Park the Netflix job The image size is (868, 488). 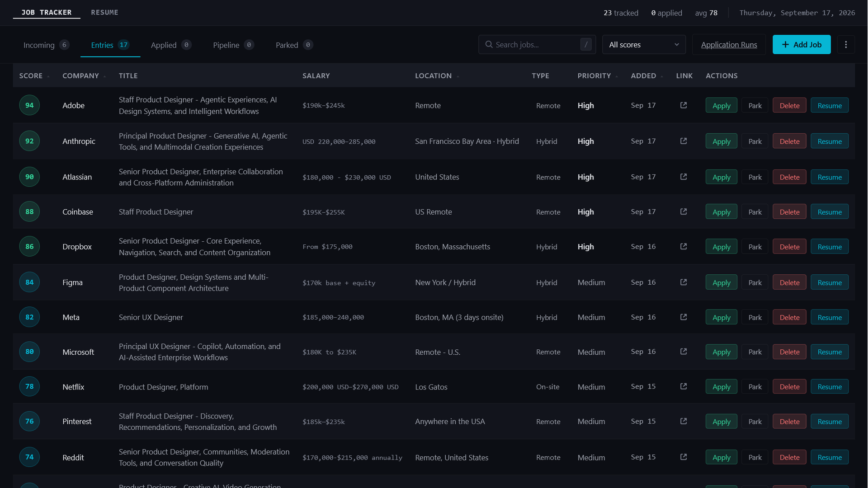(x=755, y=386)
